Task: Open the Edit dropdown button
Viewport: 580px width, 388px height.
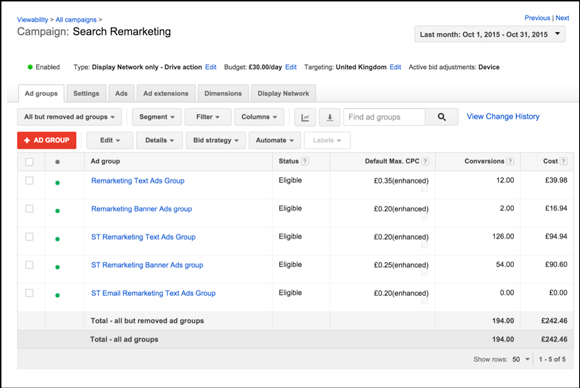Action: (x=110, y=140)
